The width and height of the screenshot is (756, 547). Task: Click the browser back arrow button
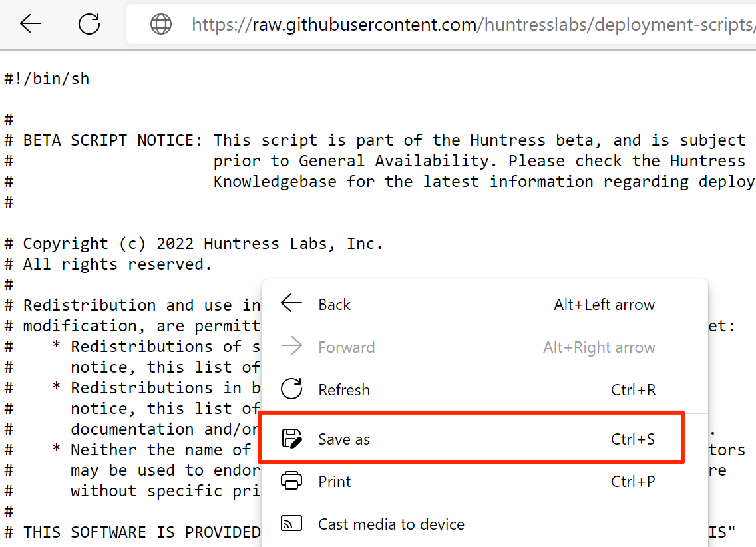pyautogui.click(x=31, y=23)
